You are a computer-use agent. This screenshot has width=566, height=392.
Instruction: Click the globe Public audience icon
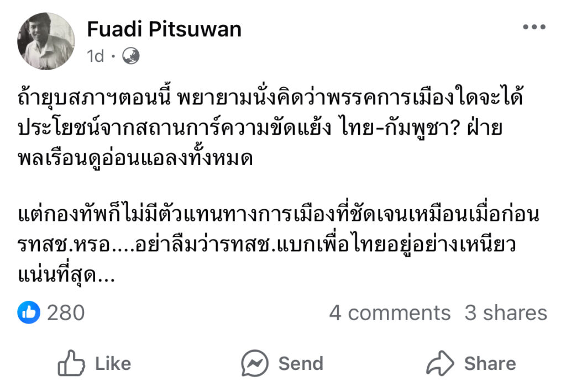[x=131, y=56]
